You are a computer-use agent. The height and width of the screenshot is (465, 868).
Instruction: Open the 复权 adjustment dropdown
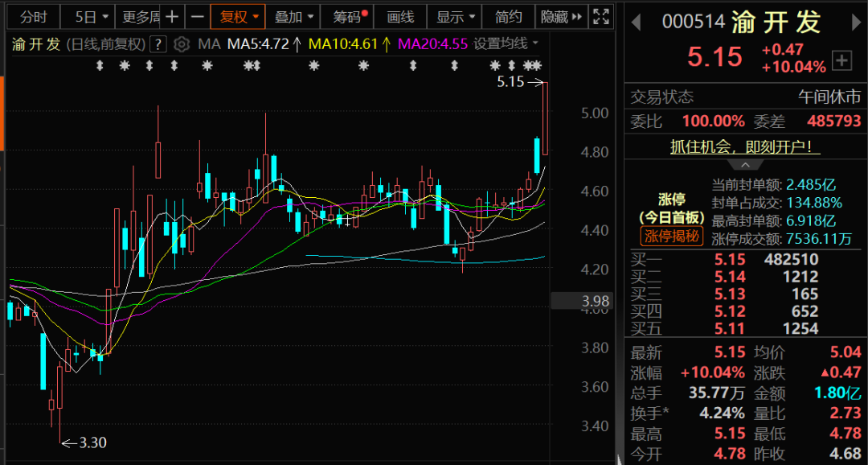coord(240,16)
